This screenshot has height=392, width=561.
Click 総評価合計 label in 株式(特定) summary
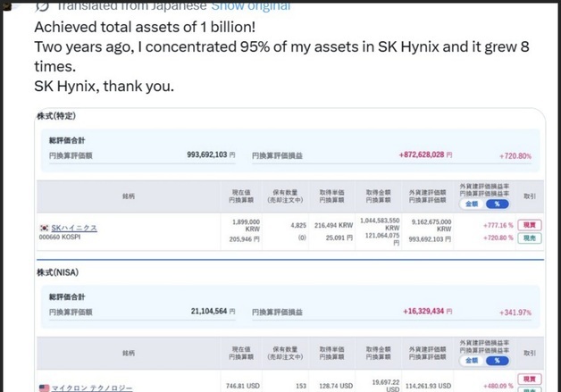click(x=67, y=140)
